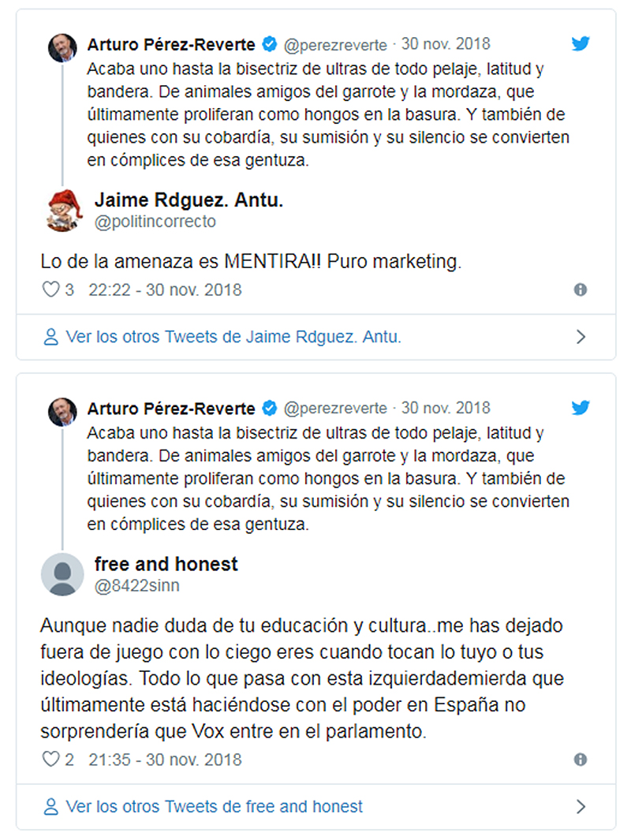This screenshot has height=840, width=631.
Task: Click verified badge in second quoted tweet
Action: point(270,409)
